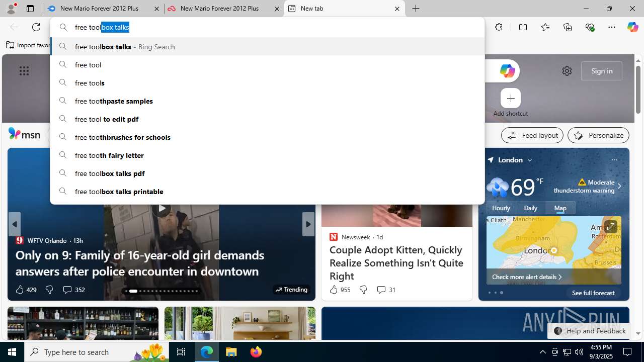Choose the 'free tools' suggestion

tap(267, 83)
